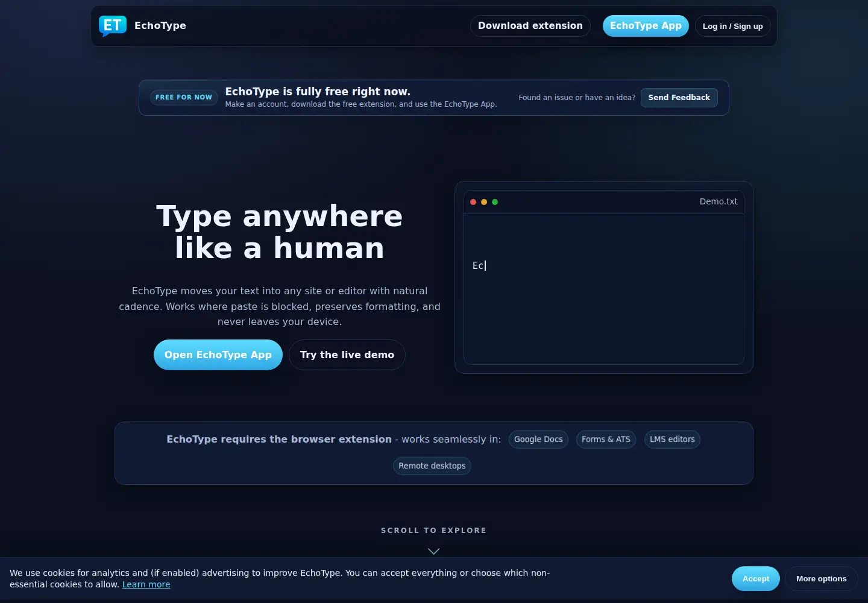
Task: Try the live demo
Action: (x=347, y=355)
